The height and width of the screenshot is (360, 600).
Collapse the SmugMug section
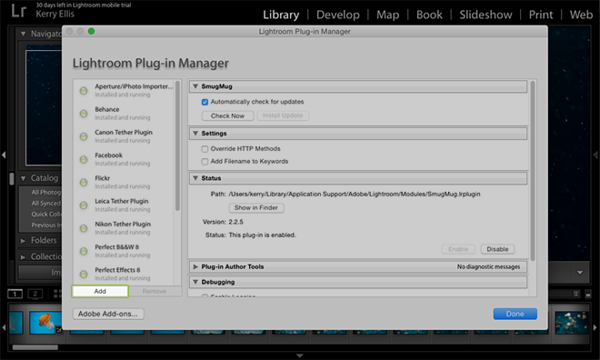196,86
